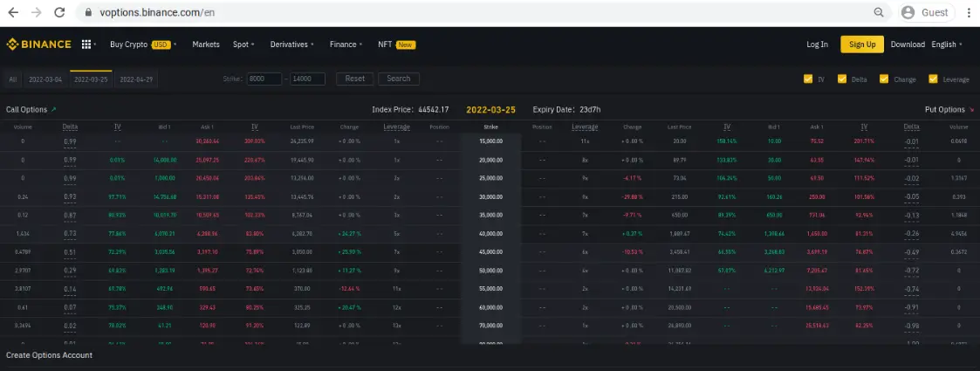The image size is (980, 371).
Task: Click the address bar lock icon
Action: 87,12
